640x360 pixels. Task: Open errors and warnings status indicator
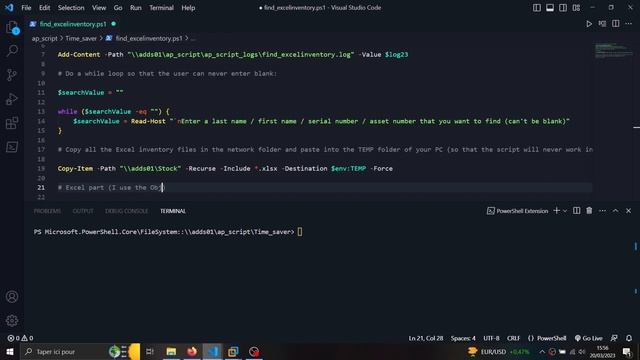(20, 338)
